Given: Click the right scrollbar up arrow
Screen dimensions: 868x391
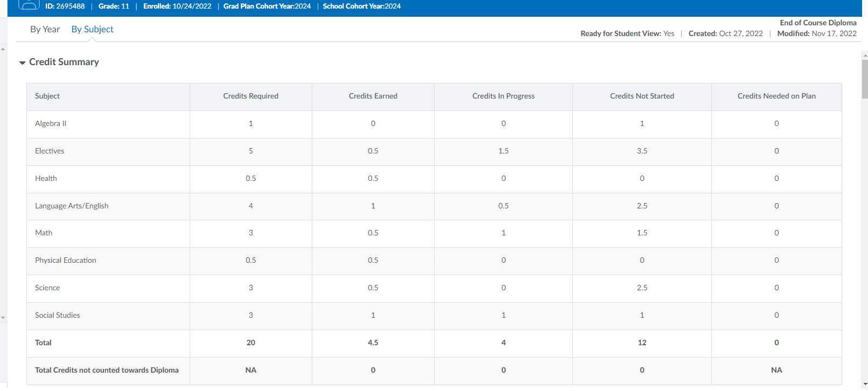Looking at the screenshot, I should tap(864, 54).
